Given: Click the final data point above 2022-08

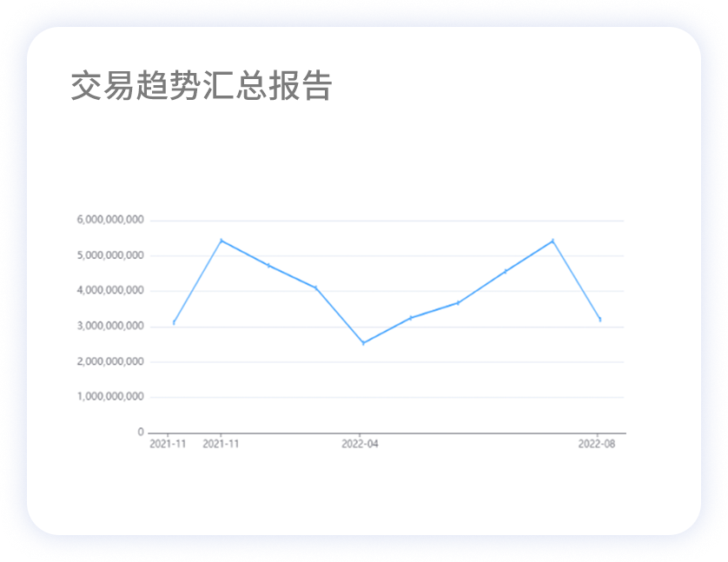Looking at the screenshot, I should [599, 320].
